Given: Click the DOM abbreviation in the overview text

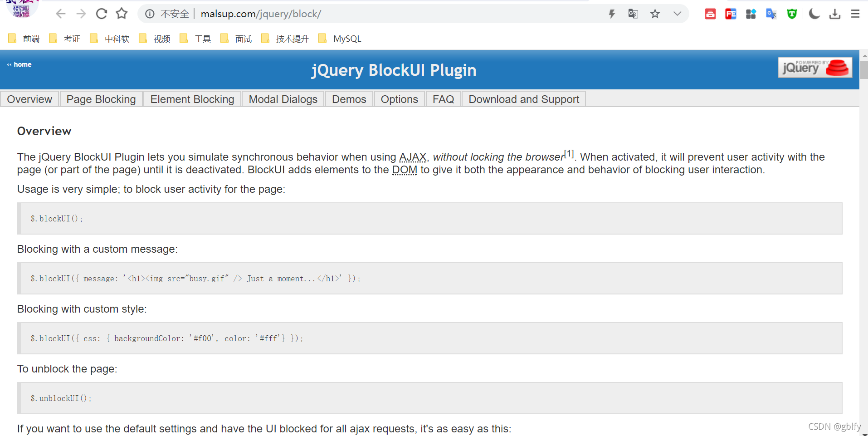Looking at the screenshot, I should pos(405,170).
